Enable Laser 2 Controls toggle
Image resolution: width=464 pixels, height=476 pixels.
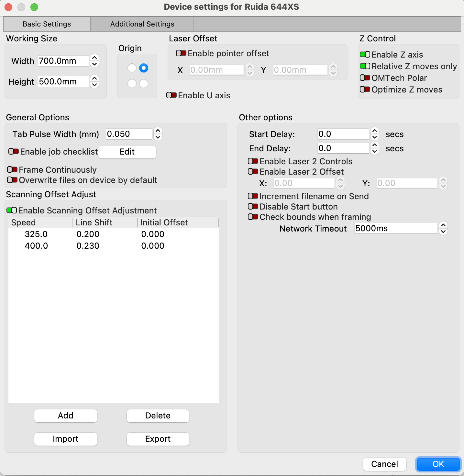pyautogui.click(x=253, y=161)
